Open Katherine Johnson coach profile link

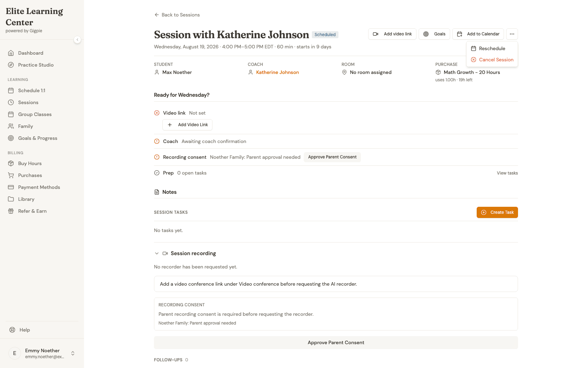click(278, 72)
